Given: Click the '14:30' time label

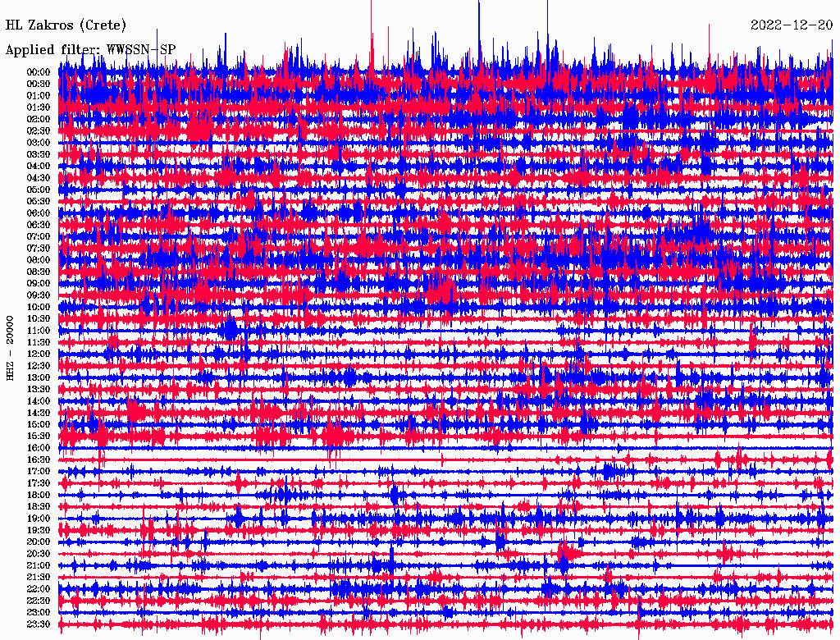Looking at the screenshot, I should pos(39,413).
